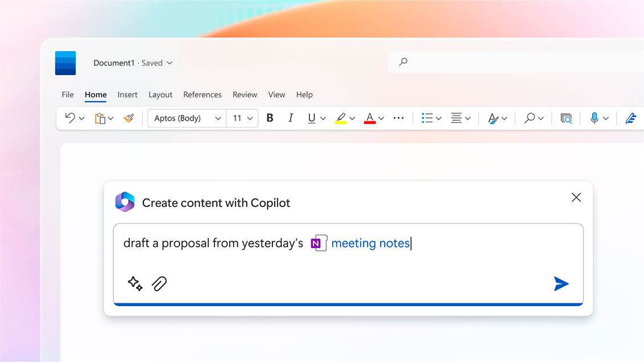This screenshot has height=362, width=644.
Task: Switch to the References tab
Action: [x=202, y=94]
